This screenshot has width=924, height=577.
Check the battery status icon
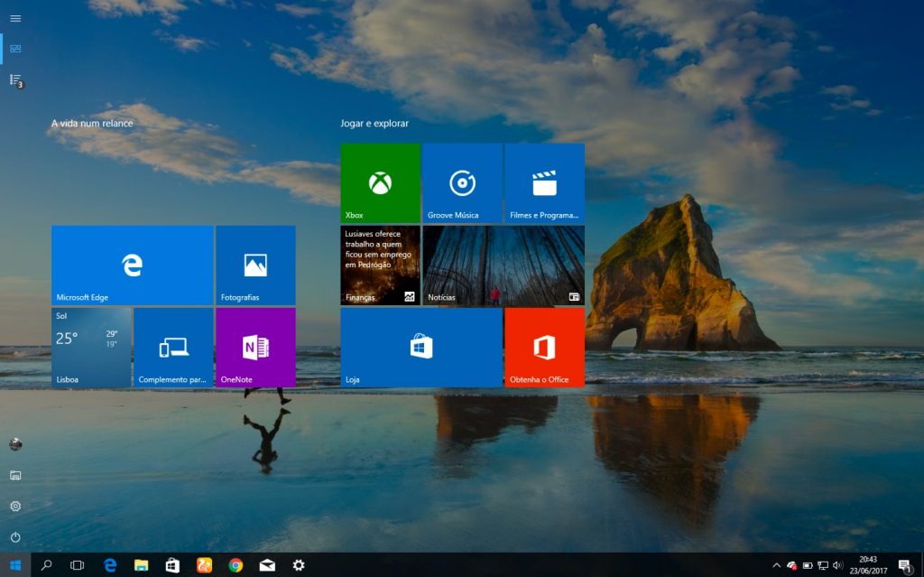pyautogui.click(x=808, y=565)
